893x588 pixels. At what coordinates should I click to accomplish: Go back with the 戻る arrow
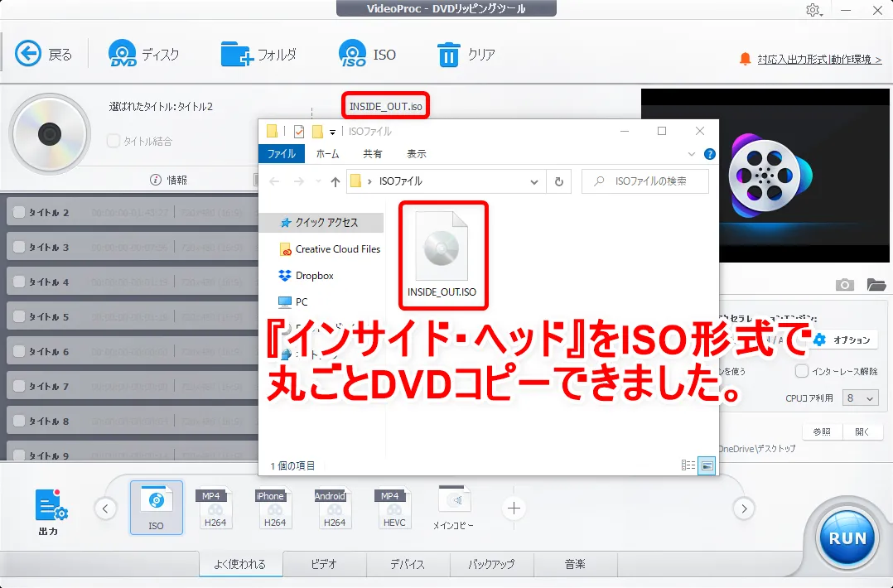click(28, 54)
